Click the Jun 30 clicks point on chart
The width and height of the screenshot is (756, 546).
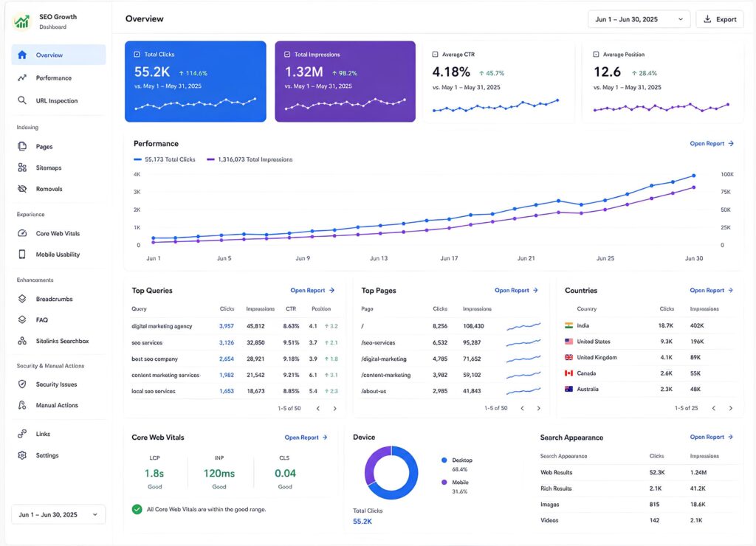coord(694,176)
